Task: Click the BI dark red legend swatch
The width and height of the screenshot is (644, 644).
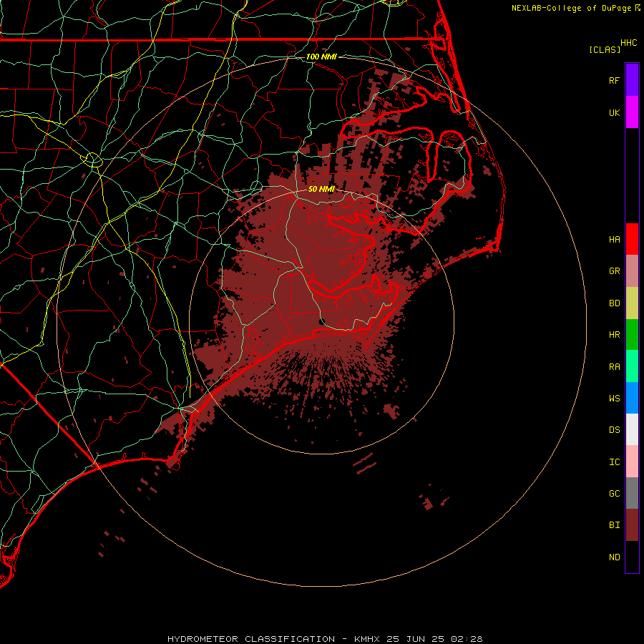Action: click(x=632, y=525)
